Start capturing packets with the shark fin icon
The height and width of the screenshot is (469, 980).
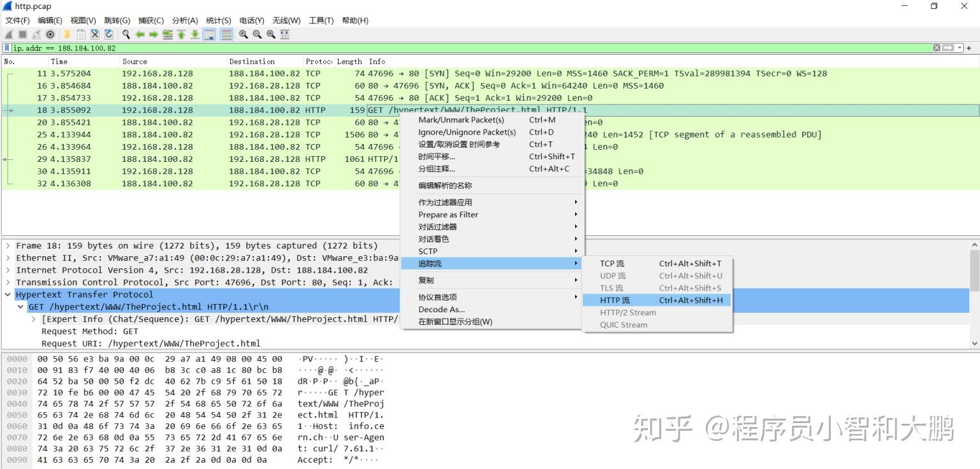pos(8,34)
